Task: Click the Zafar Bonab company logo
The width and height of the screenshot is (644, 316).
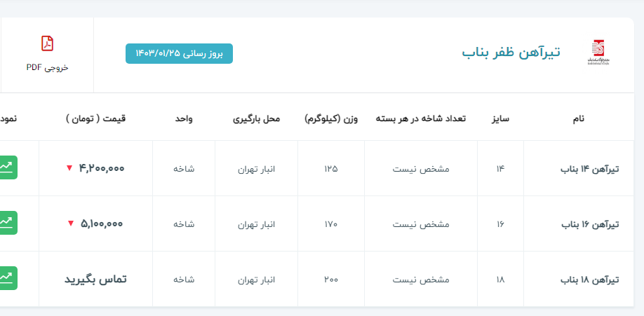Action: [597, 52]
